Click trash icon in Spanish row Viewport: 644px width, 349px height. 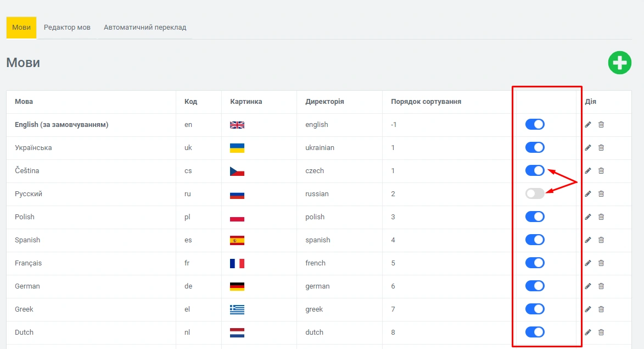coord(601,240)
